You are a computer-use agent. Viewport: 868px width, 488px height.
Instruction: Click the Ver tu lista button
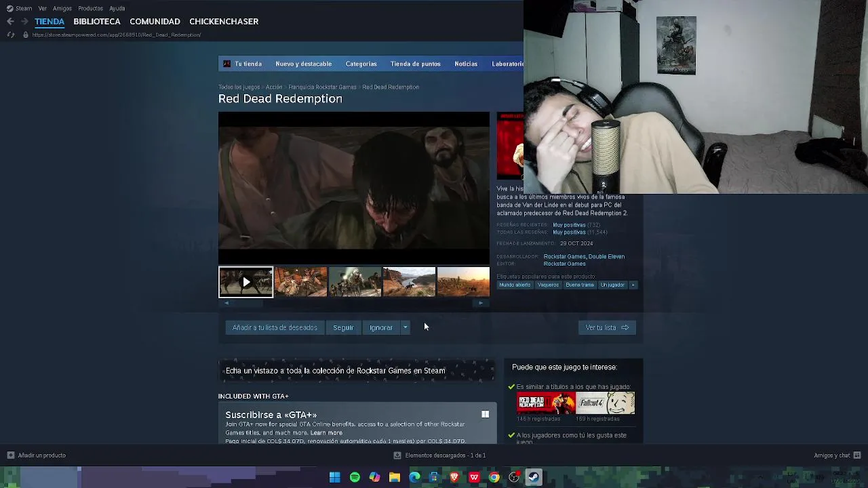coord(607,327)
